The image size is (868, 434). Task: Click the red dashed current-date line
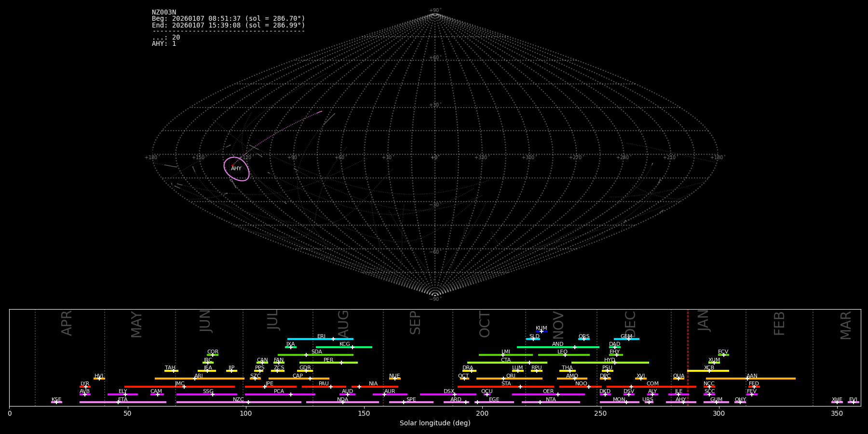click(x=688, y=357)
